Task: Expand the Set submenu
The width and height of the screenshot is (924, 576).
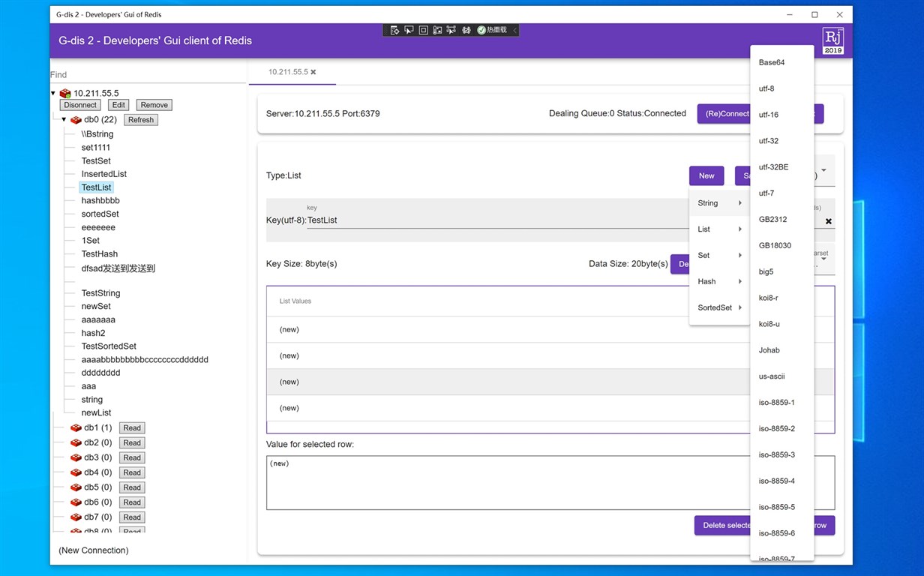Action: point(719,256)
